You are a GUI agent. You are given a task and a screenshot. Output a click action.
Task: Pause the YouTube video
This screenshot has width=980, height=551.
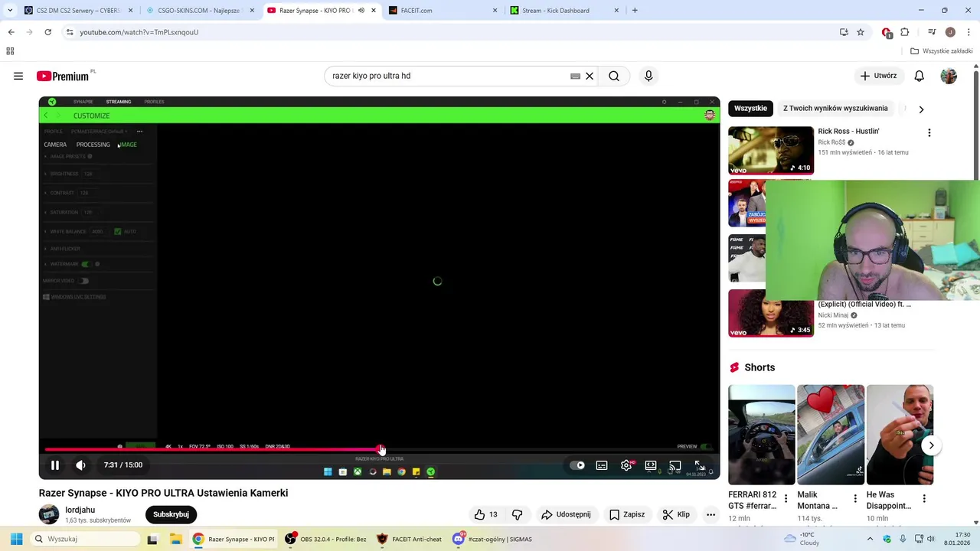55,465
